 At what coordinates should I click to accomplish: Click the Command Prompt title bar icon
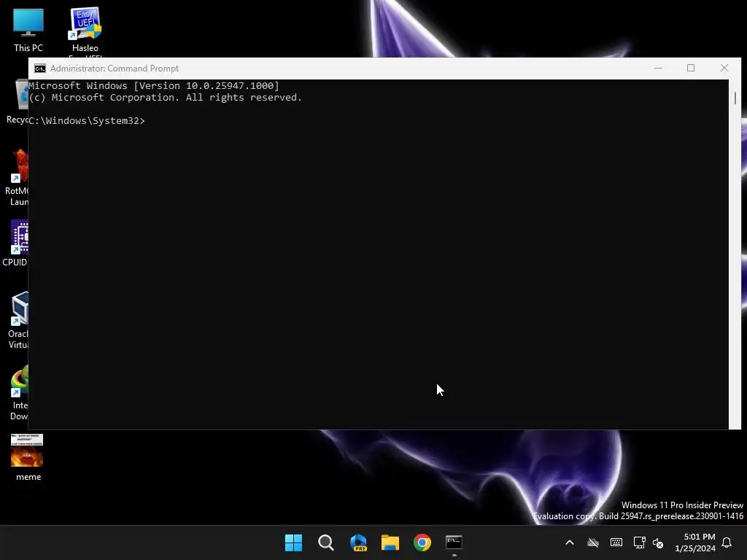click(x=40, y=69)
